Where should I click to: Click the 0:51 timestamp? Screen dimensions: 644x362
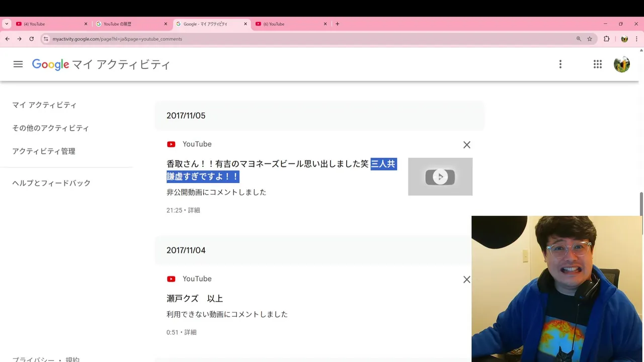click(x=173, y=332)
